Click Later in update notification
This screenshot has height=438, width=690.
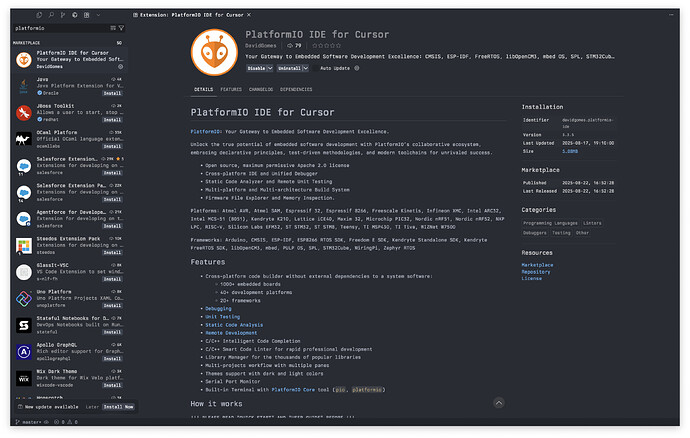tap(92, 407)
